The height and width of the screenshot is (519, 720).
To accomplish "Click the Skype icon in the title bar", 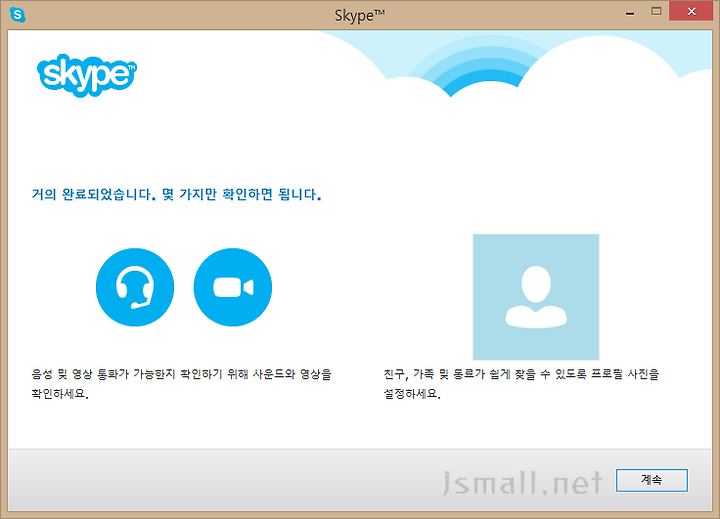I will tap(17, 15).
